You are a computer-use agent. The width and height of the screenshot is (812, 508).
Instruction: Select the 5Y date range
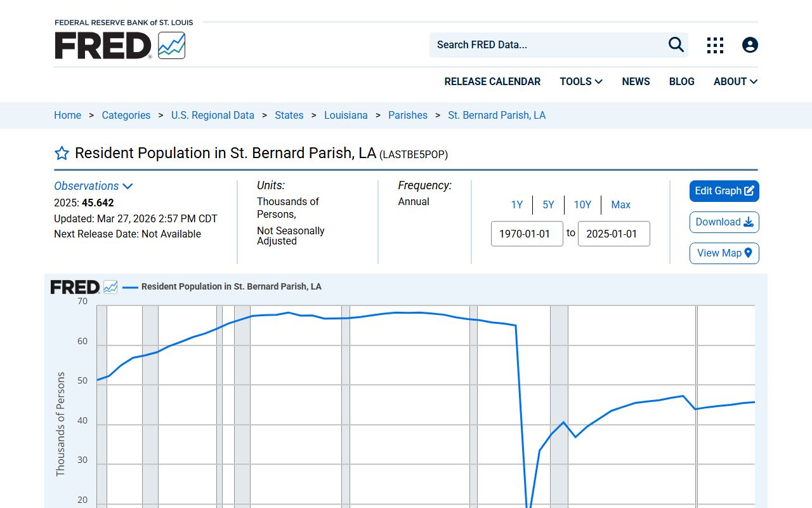548,204
